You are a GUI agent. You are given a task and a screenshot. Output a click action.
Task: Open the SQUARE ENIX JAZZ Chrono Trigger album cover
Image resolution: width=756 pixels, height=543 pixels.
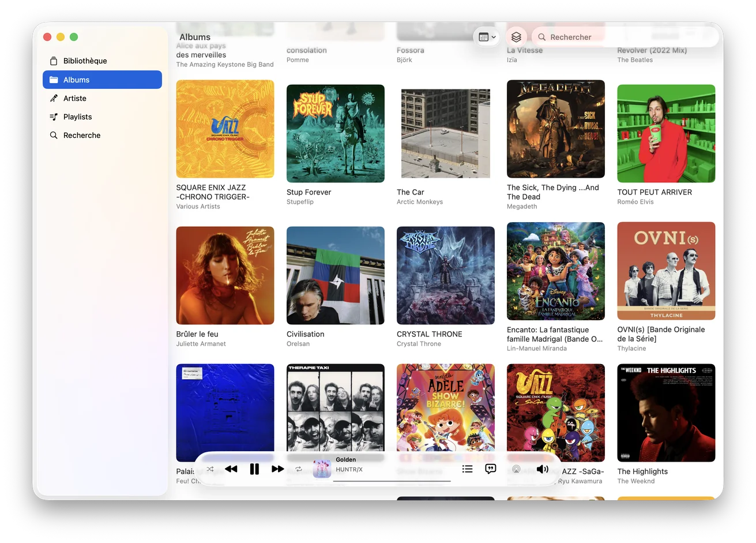tap(225, 129)
